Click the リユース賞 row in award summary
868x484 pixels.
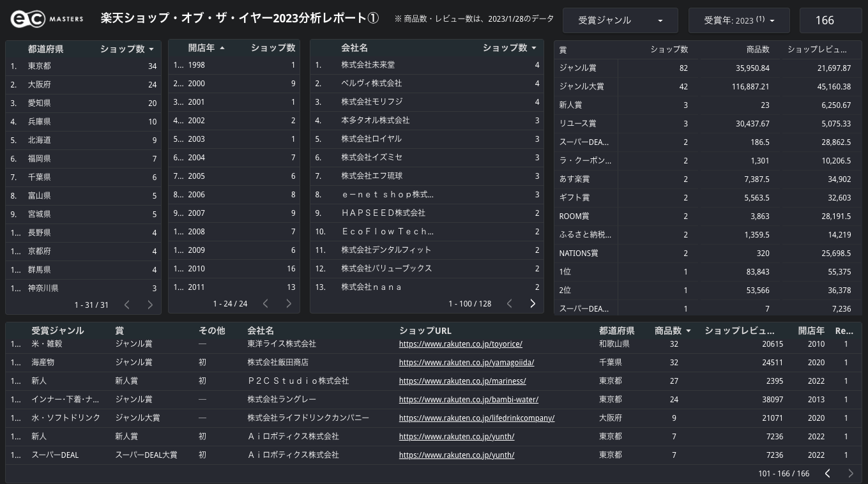click(708, 123)
